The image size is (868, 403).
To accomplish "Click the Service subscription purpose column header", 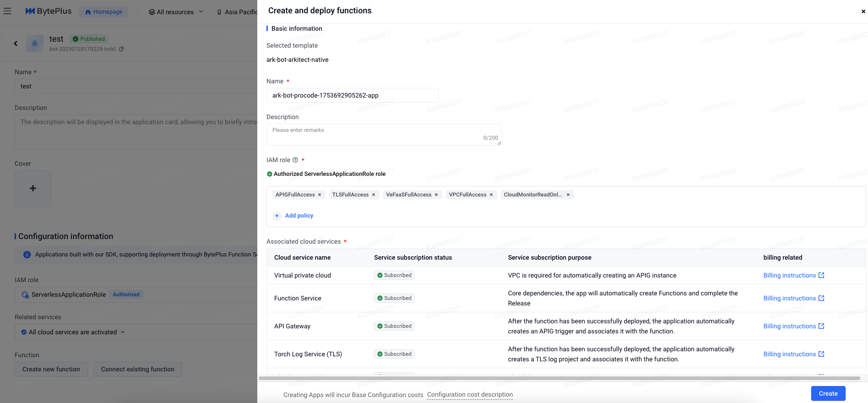I will click(x=549, y=257).
